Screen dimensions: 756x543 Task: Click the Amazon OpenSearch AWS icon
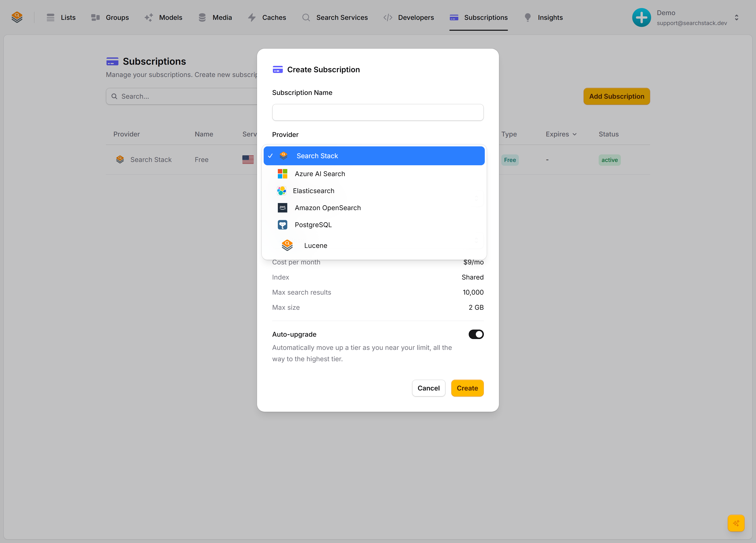pyautogui.click(x=282, y=208)
